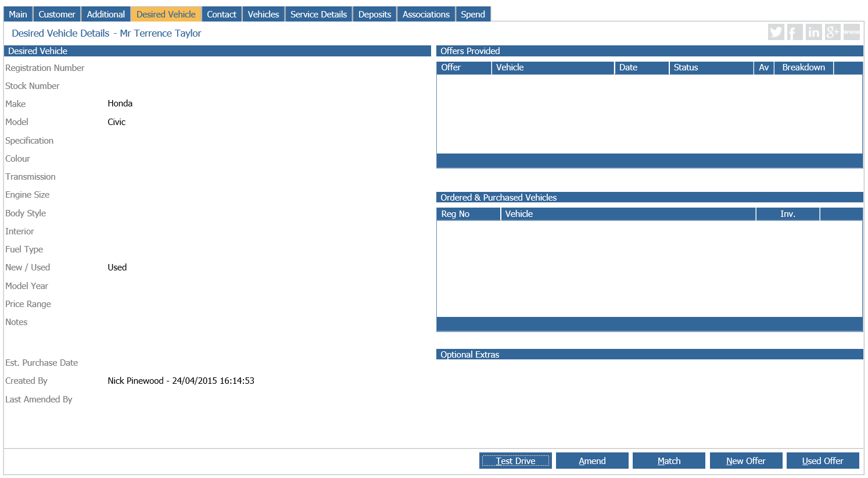868x478 pixels.
Task: Click the Breakdown column header
Action: coord(804,67)
